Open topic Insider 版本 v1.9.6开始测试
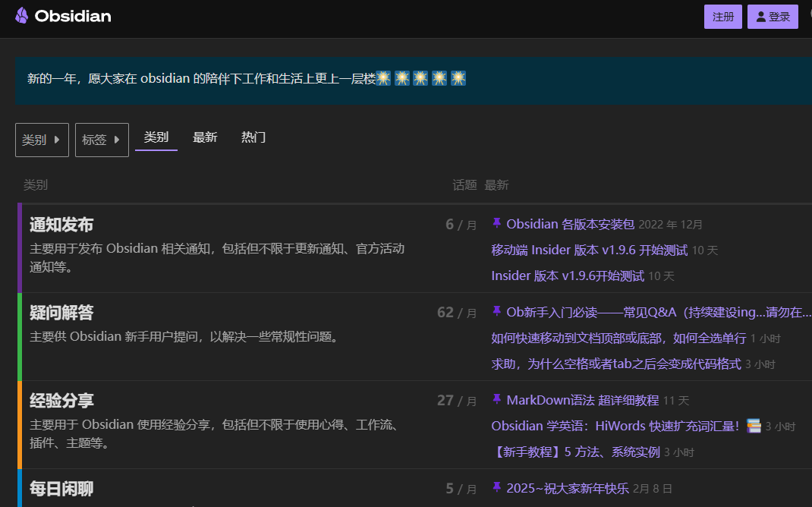812x507 pixels. [568, 276]
